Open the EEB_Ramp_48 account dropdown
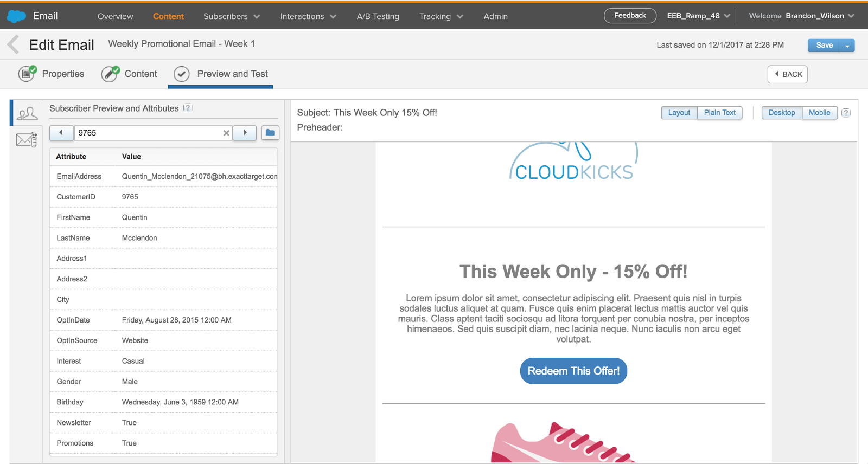The image size is (868, 464). click(x=698, y=16)
